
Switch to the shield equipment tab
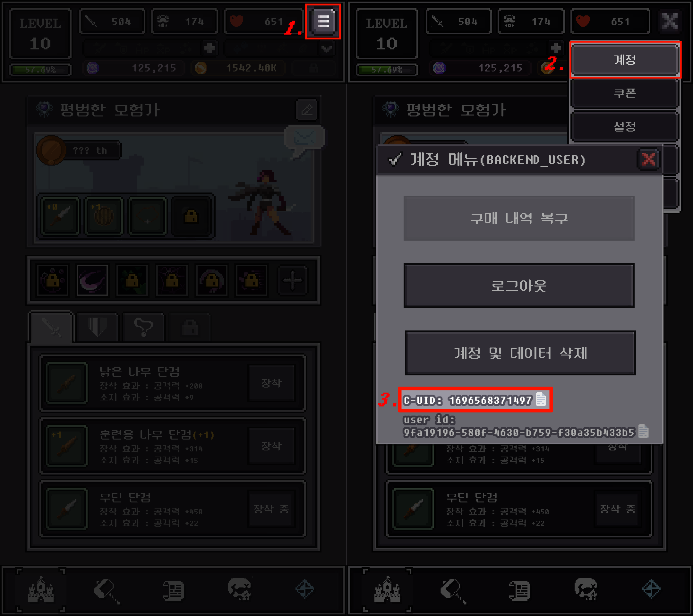click(97, 327)
